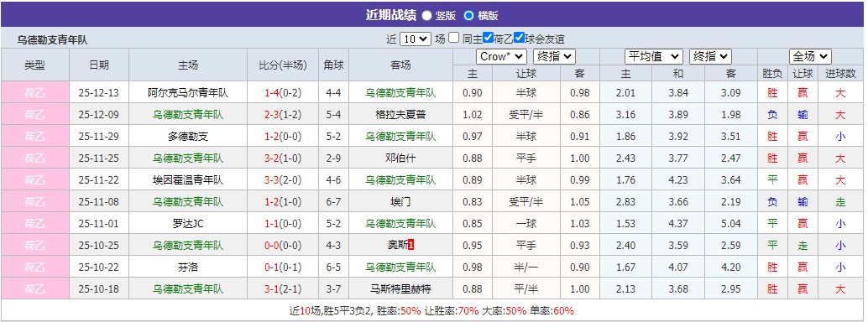Viewport: 868px width, 322px height.
Task: Click the red card badge beside 奥斯
Action: [410, 246]
